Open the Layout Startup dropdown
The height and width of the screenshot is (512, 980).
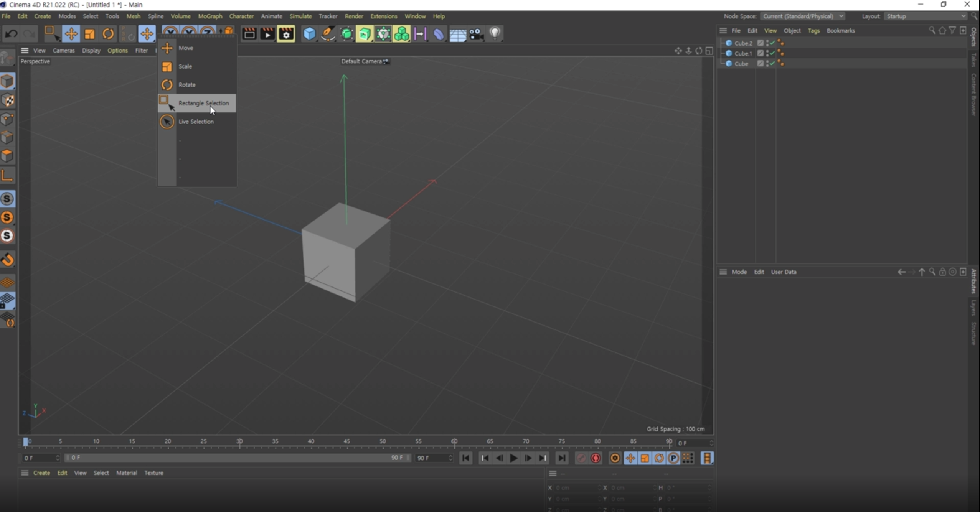tap(926, 16)
